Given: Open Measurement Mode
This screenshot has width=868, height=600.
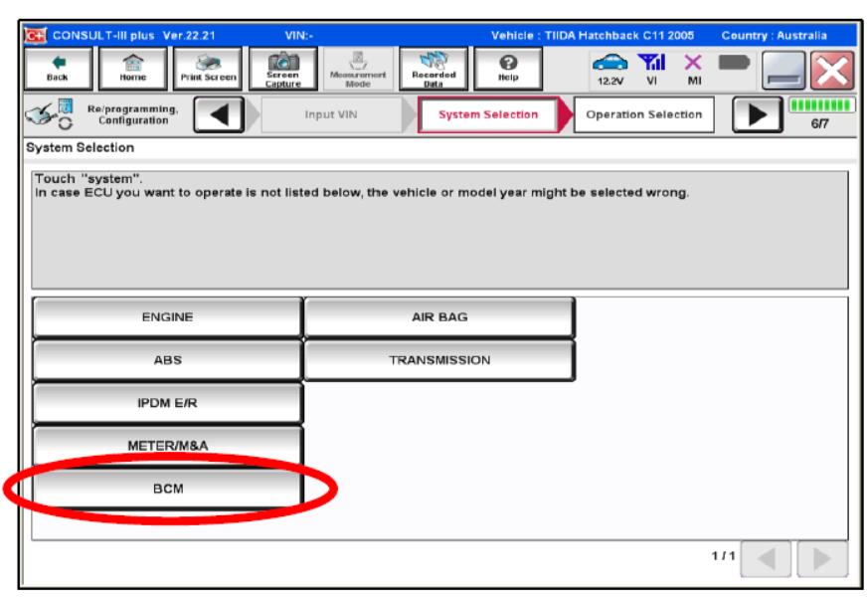Looking at the screenshot, I should pos(358,69).
